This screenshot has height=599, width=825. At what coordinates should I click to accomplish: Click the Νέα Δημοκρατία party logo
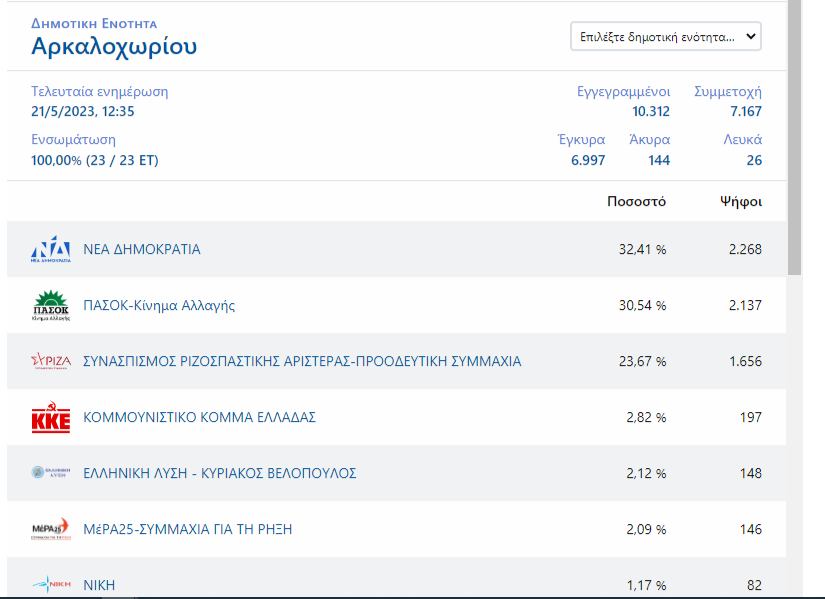pyautogui.click(x=51, y=250)
